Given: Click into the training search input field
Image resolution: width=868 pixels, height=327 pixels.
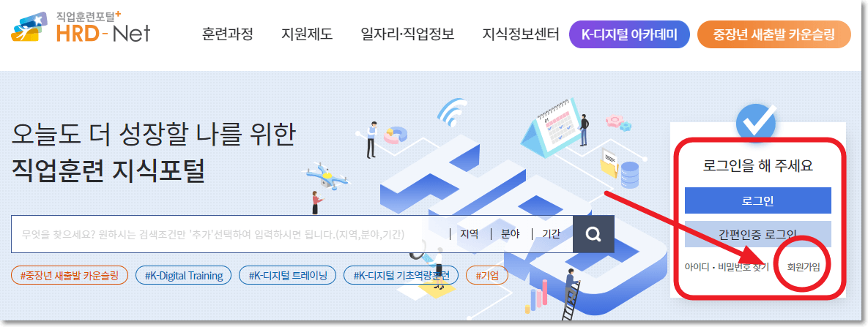Looking at the screenshot, I should click(x=228, y=234).
